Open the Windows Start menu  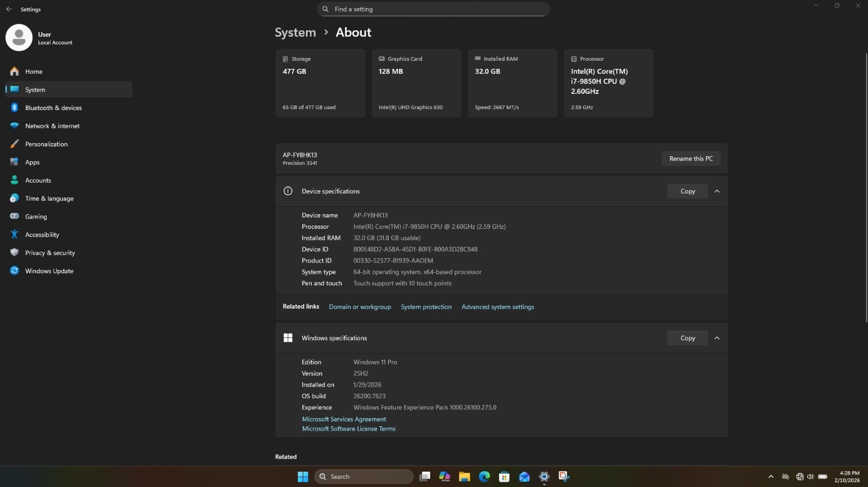tap(303, 477)
